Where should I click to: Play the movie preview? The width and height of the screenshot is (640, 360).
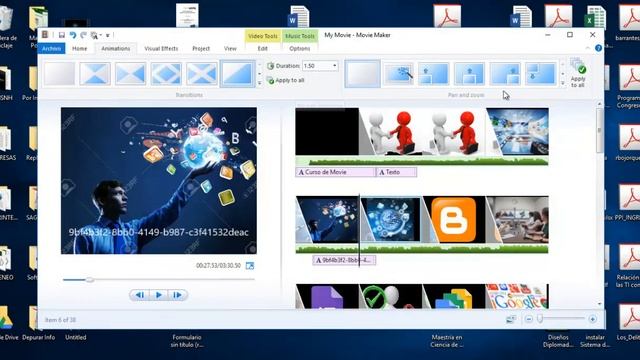tap(159, 295)
